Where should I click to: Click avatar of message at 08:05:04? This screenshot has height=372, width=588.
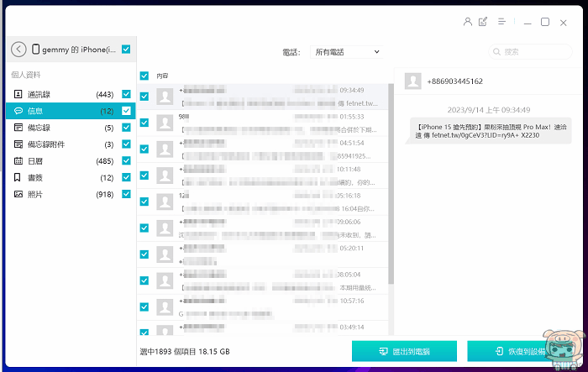(x=165, y=280)
